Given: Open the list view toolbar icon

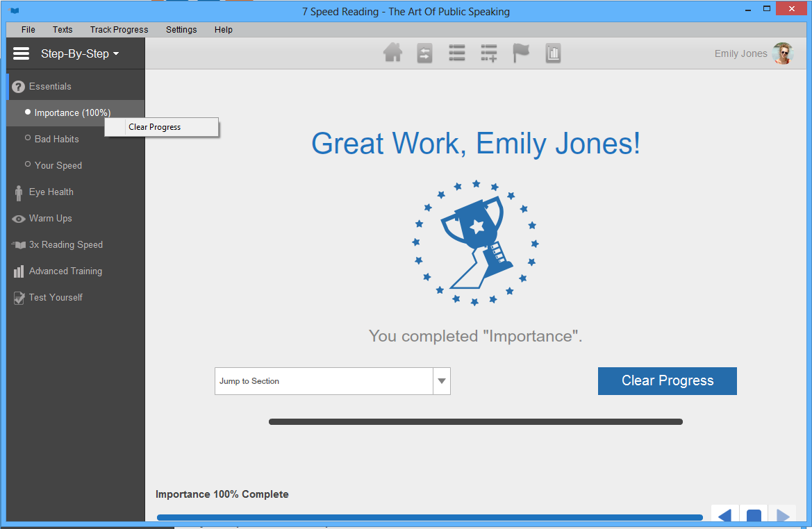Looking at the screenshot, I should click(456, 53).
